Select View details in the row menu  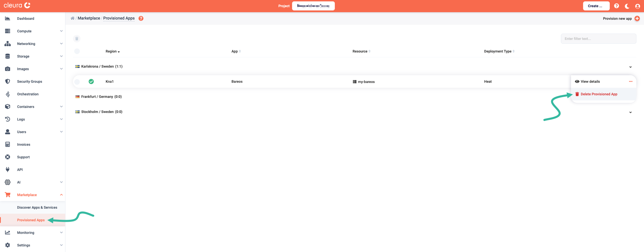[x=590, y=82]
